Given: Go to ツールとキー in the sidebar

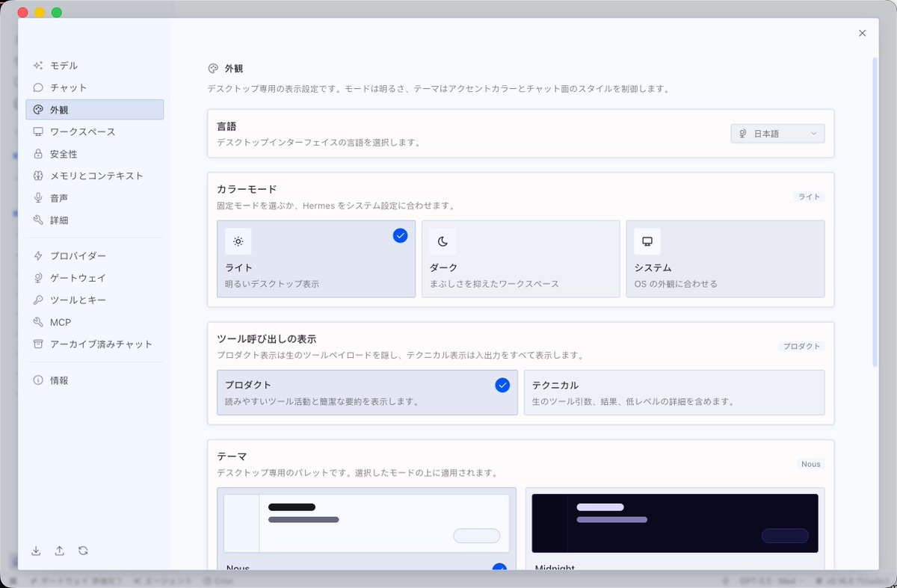Looking at the screenshot, I should coord(94,300).
